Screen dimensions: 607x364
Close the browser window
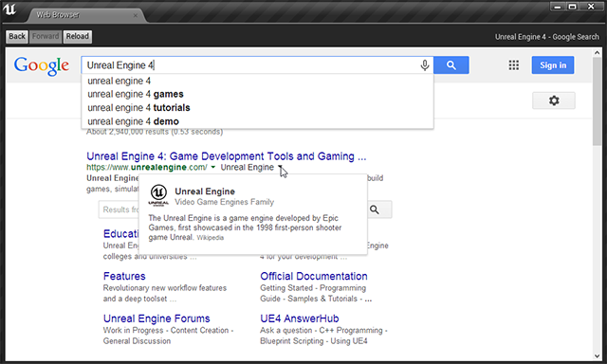click(x=591, y=7)
